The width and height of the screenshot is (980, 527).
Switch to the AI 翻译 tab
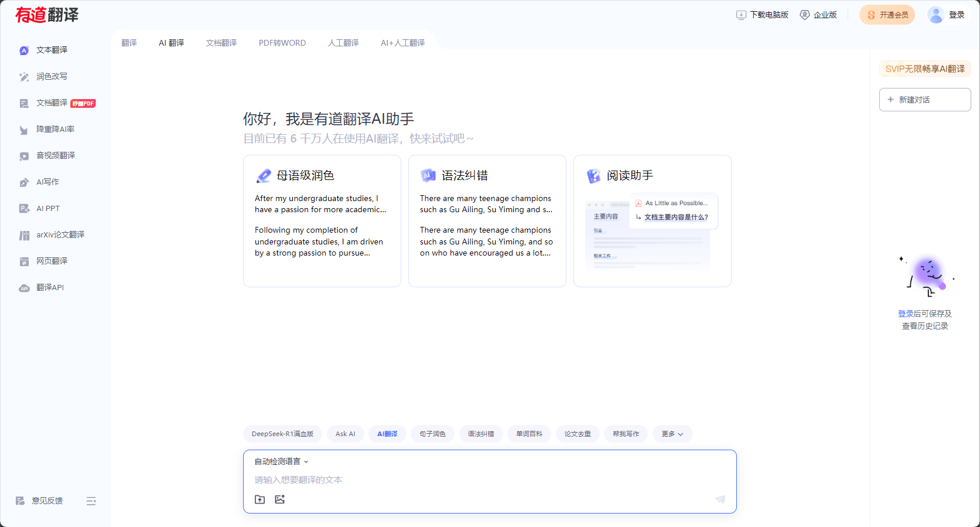(x=171, y=43)
